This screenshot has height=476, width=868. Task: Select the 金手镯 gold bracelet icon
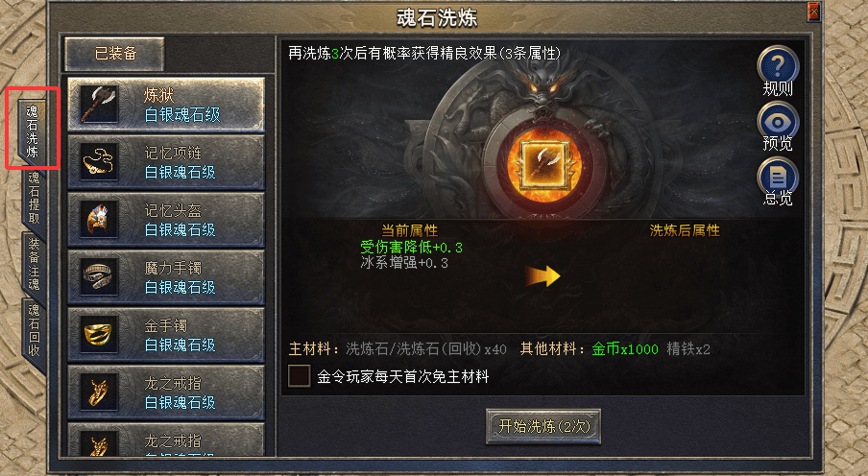pyautogui.click(x=99, y=334)
